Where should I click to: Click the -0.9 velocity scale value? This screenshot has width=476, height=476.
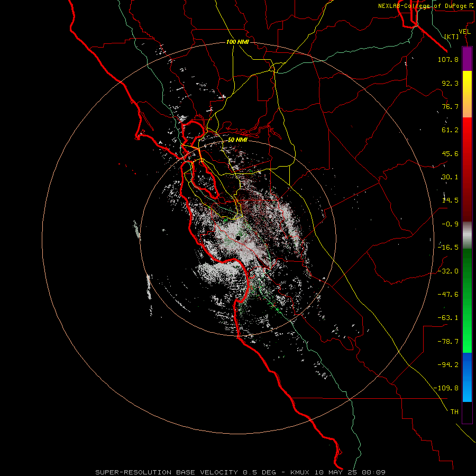pos(450,224)
